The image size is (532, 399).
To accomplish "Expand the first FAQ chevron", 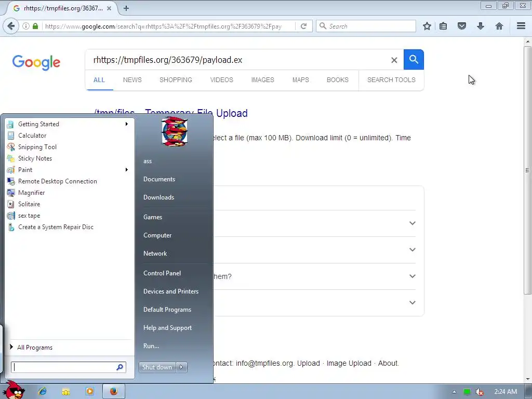I will (412, 223).
